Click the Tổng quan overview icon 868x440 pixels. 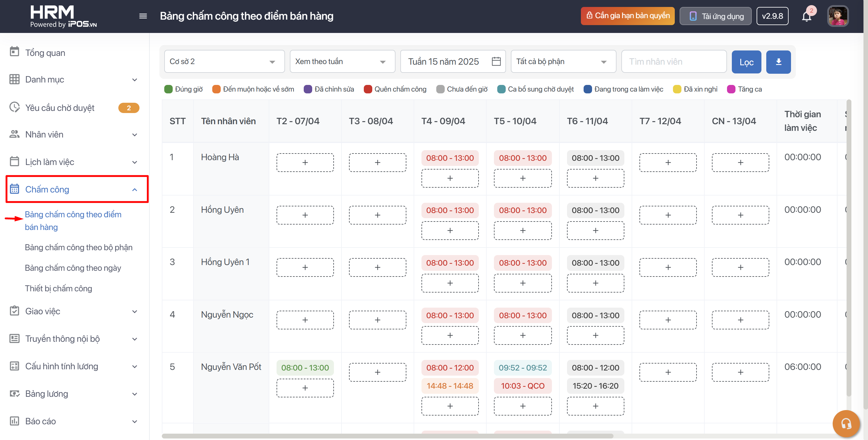[14, 52]
